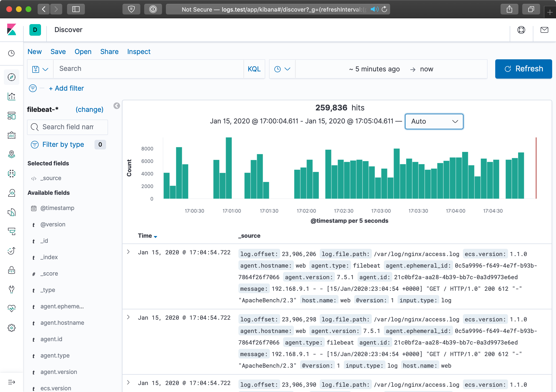Open the quick time range menu

282,69
